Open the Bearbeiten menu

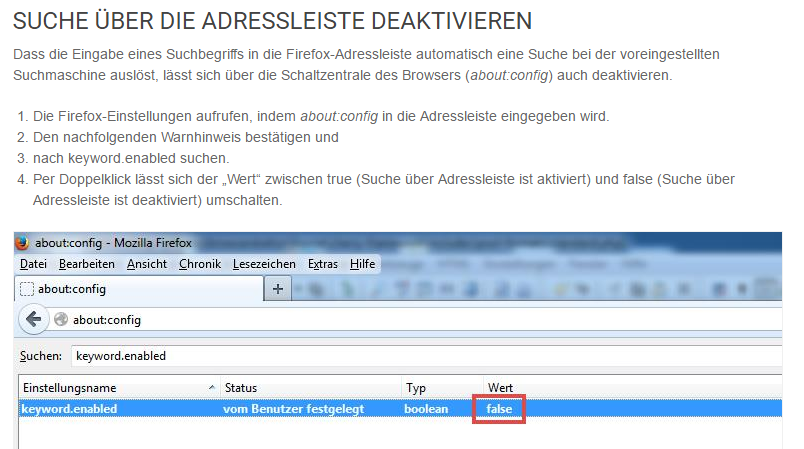point(87,264)
